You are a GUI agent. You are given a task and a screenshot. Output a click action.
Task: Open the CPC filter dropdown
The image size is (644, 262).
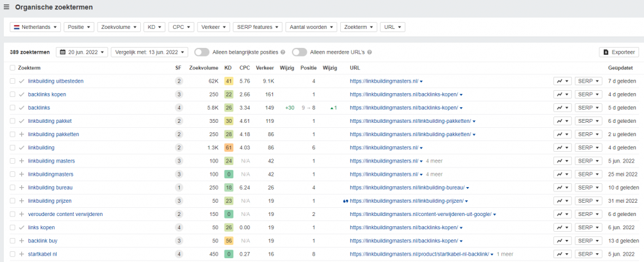point(181,27)
